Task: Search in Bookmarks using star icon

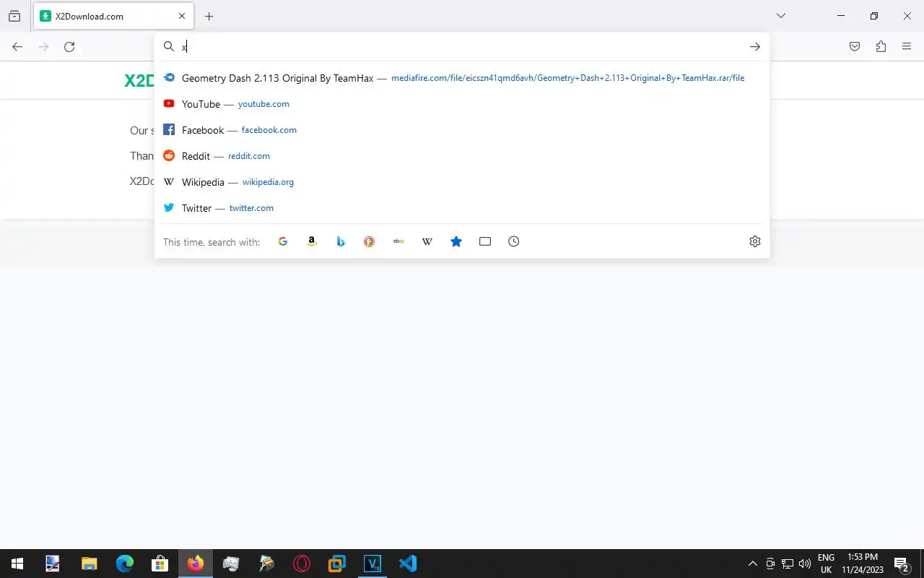Action: tap(456, 241)
